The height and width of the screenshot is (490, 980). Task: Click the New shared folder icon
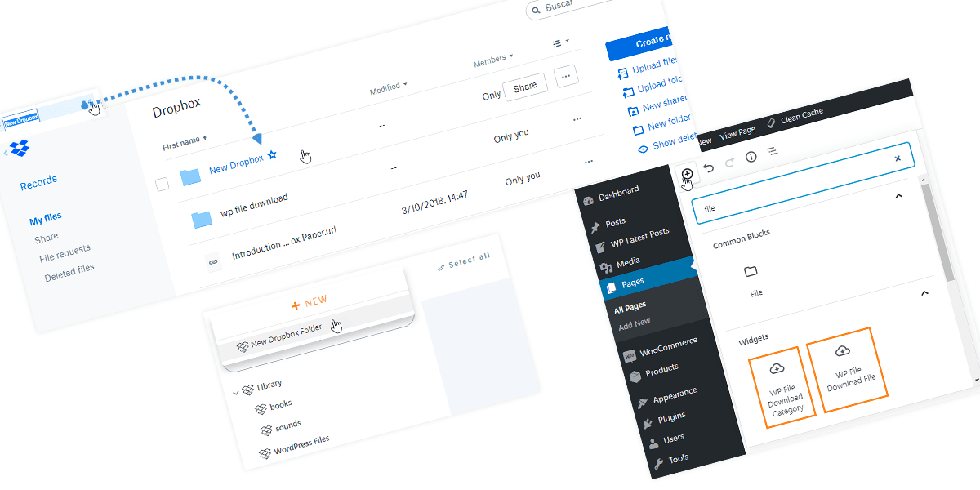[632, 110]
